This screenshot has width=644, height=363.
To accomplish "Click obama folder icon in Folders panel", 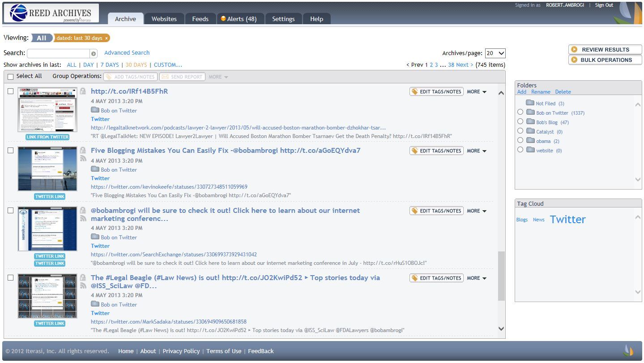I will click(x=530, y=140).
